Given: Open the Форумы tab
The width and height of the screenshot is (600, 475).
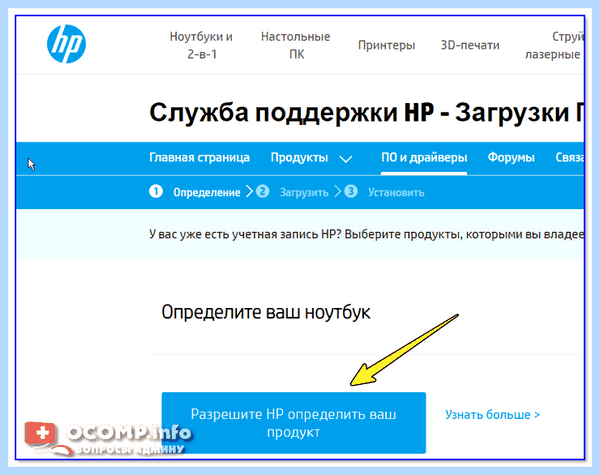Looking at the screenshot, I should tap(511, 157).
